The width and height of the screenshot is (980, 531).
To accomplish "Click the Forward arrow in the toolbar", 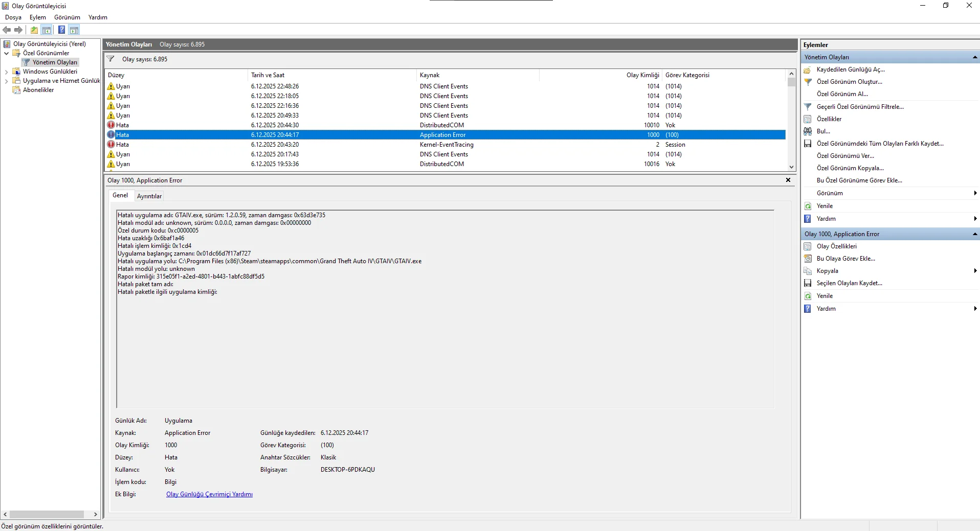I will pyautogui.click(x=18, y=30).
